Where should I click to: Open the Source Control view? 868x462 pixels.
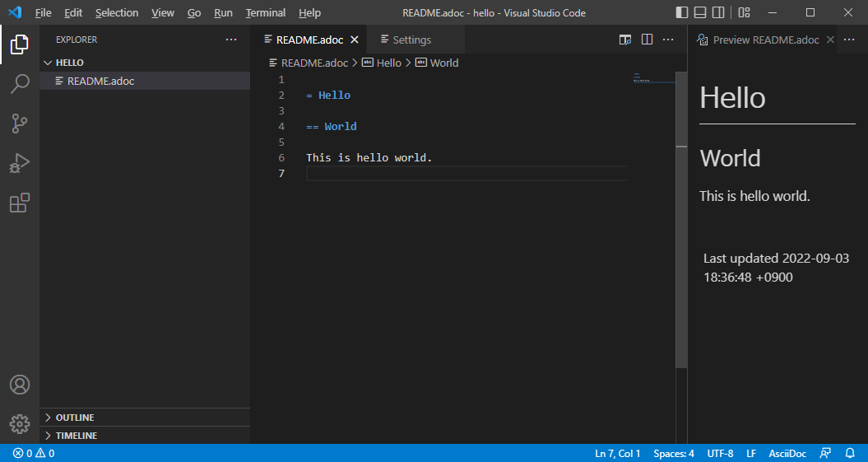pos(20,124)
